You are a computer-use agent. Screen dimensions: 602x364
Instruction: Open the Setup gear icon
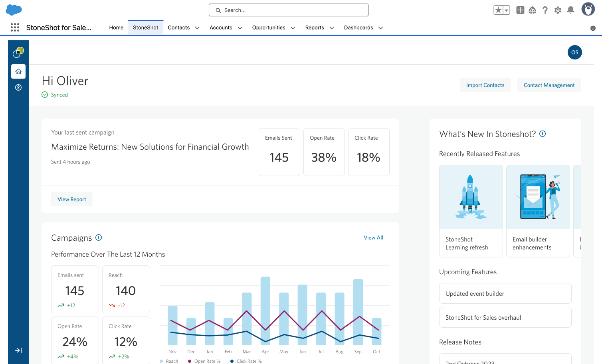pyautogui.click(x=558, y=10)
